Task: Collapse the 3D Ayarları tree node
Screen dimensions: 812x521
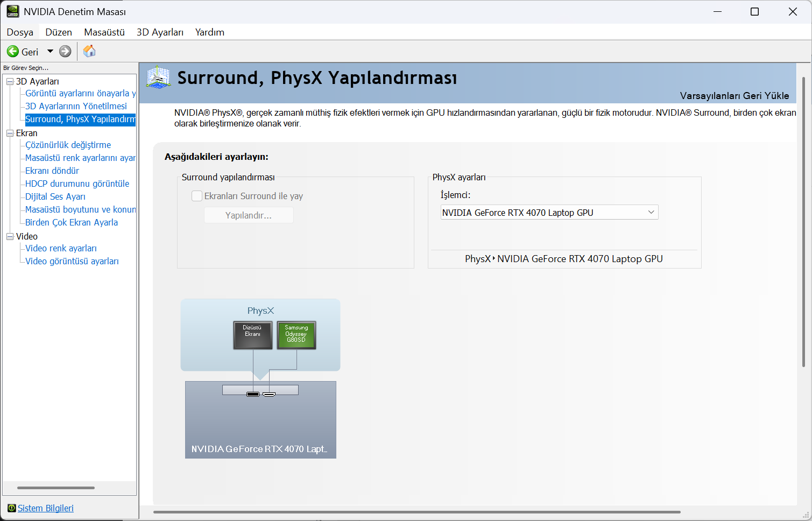Action: (x=10, y=81)
